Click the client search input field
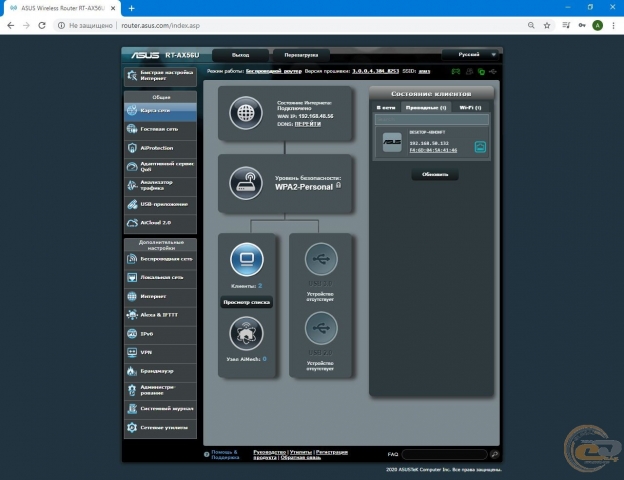 coord(432,119)
